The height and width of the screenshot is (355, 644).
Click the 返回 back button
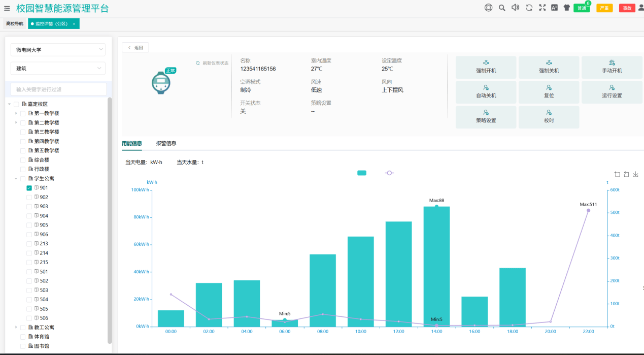135,48
